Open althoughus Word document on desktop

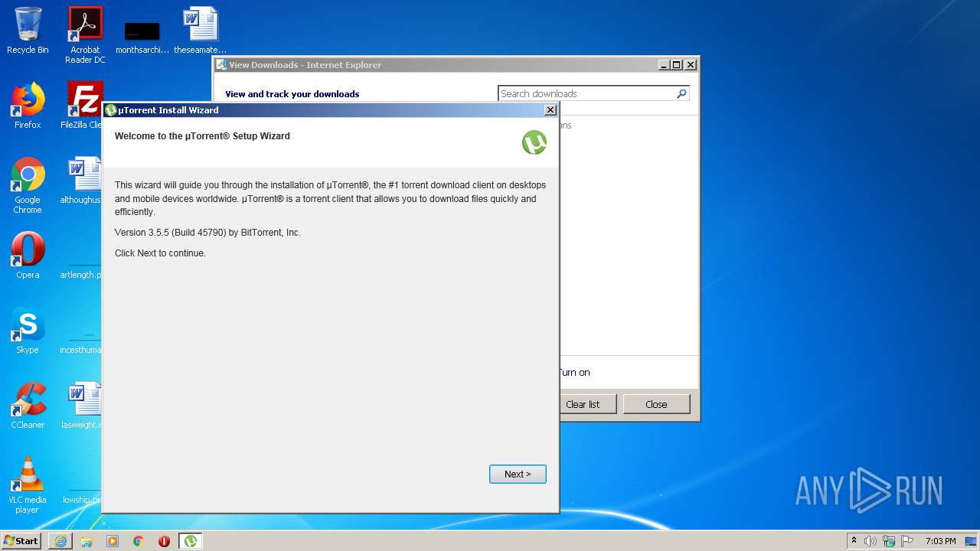[83, 181]
